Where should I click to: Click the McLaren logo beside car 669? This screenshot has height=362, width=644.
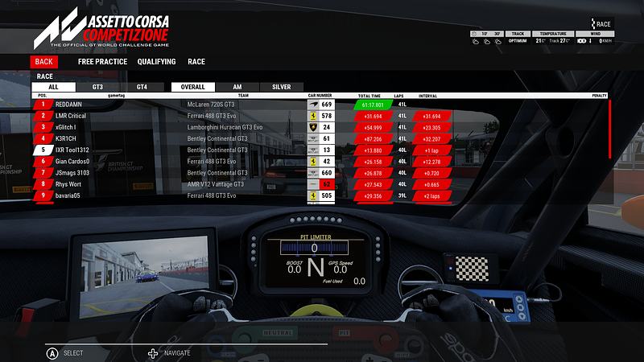coord(313,105)
